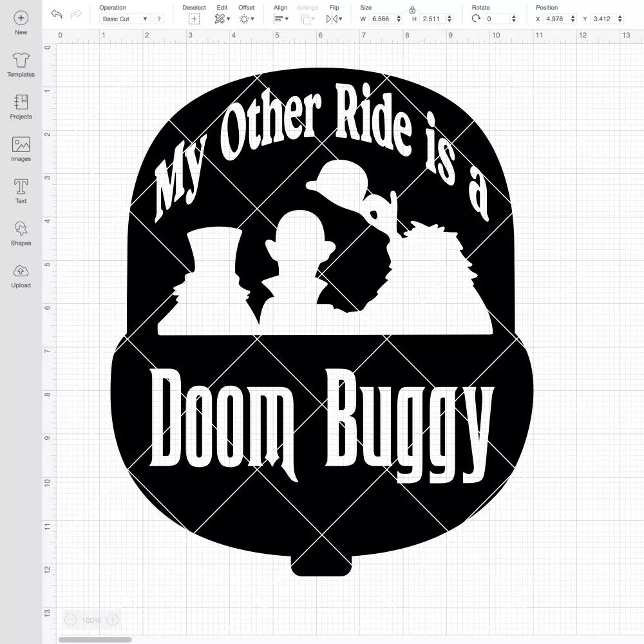Click the Rotate icon
644x644 pixels.
[x=476, y=19]
